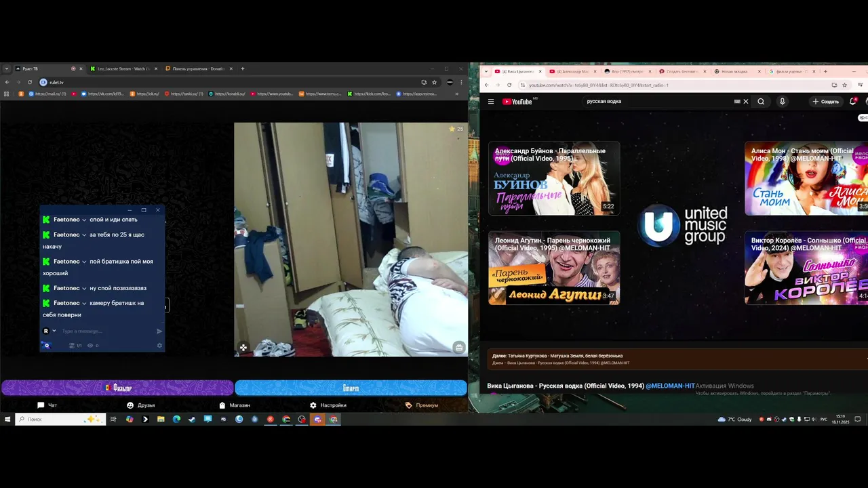Image resolution: width=868 pixels, height=488 pixels.
Task: Open a new tab in the rulet.tv browser
Action: (242, 68)
